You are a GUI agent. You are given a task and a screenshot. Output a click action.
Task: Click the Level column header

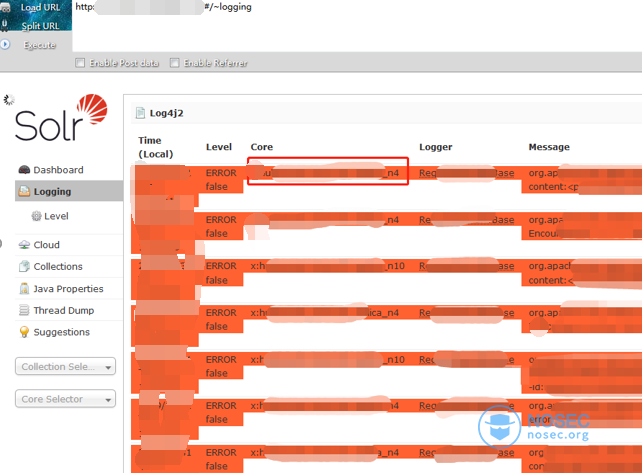pos(219,147)
